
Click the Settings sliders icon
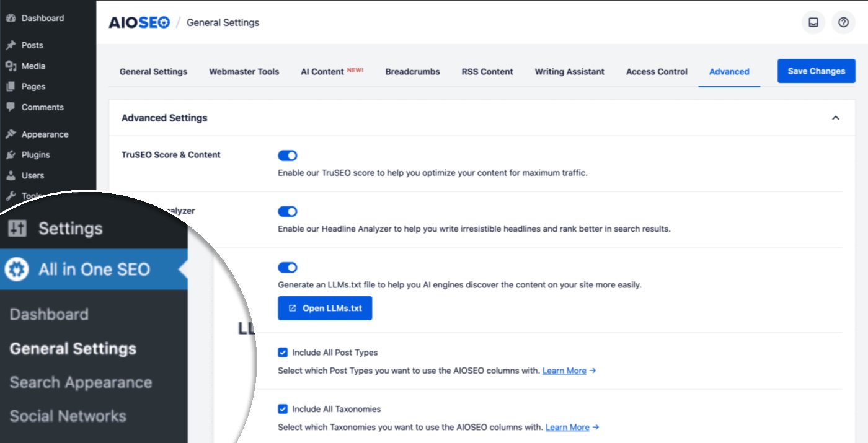[17, 229]
